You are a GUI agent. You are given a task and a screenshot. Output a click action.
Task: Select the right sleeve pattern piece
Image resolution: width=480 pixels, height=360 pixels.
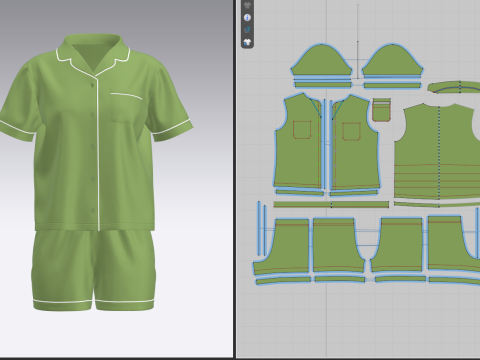393,60
